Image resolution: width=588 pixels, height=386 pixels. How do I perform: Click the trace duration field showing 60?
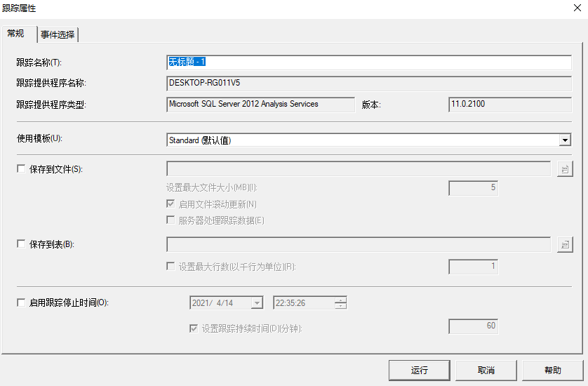[x=473, y=326]
